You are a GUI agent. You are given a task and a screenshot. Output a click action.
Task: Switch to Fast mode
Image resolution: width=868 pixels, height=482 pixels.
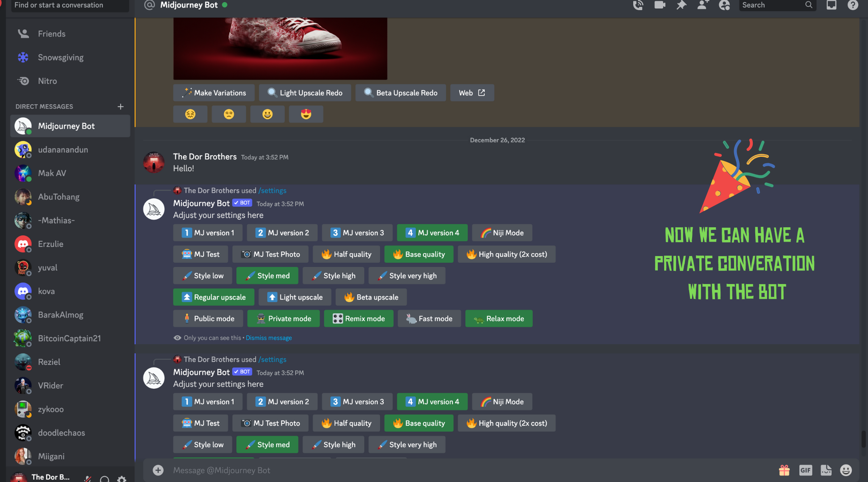click(x=429, y=318)
